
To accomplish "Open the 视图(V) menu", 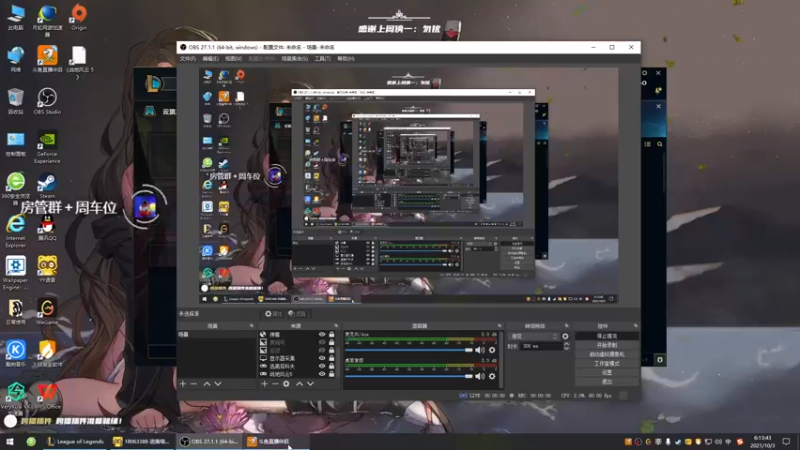I will [x=233, y=59].
